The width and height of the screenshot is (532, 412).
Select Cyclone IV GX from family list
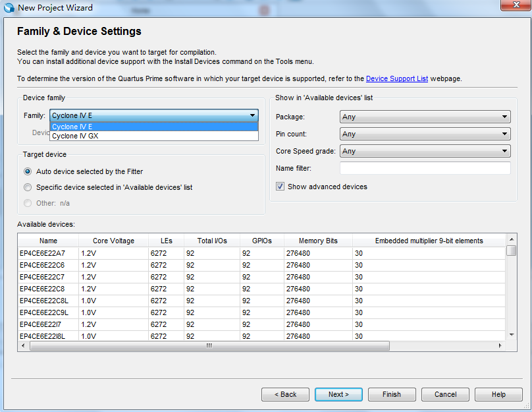tap(153, 136)
